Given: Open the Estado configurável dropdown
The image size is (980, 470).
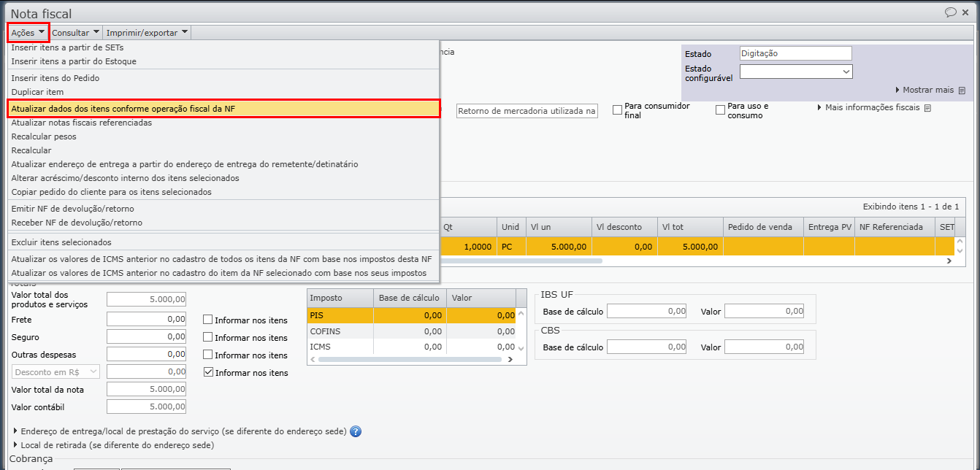Looking at the screenshot, I should tap(846, 72).
